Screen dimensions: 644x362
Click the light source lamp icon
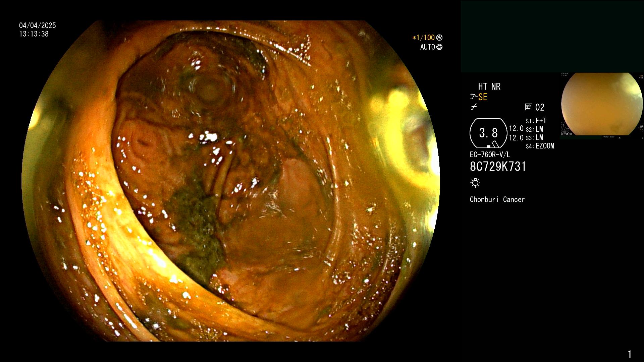click(x=475, y=183)
